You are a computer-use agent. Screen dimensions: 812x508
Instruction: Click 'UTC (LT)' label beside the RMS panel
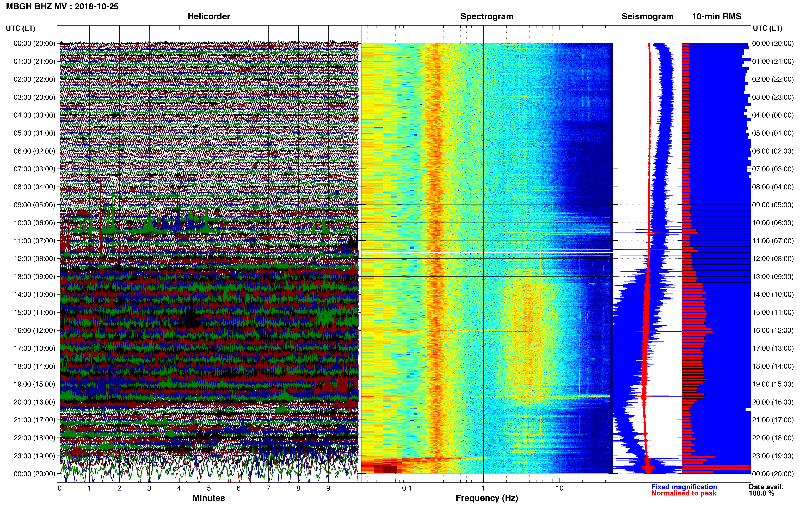pyautogui.click(x=767, y=28)
